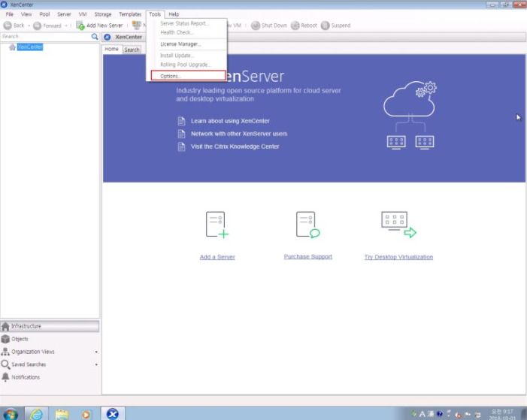
Task: Open the Templates menu
Action: click(x=130, y=14)
